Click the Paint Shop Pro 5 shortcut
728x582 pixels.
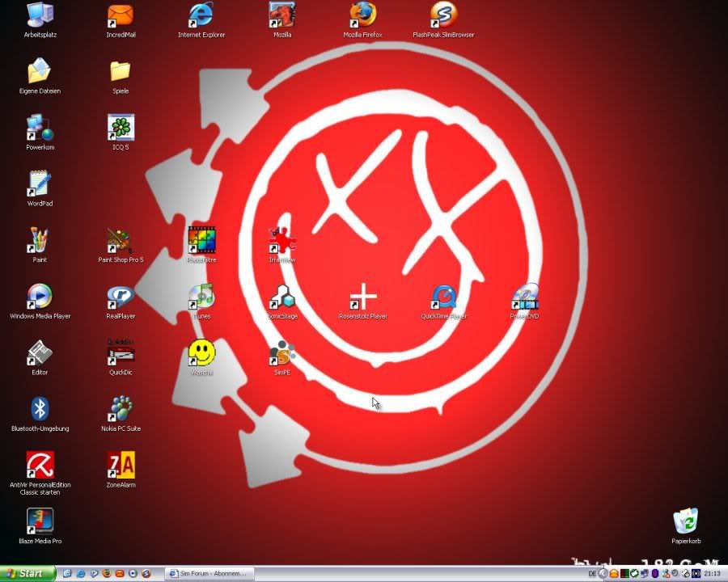point(121,240)
